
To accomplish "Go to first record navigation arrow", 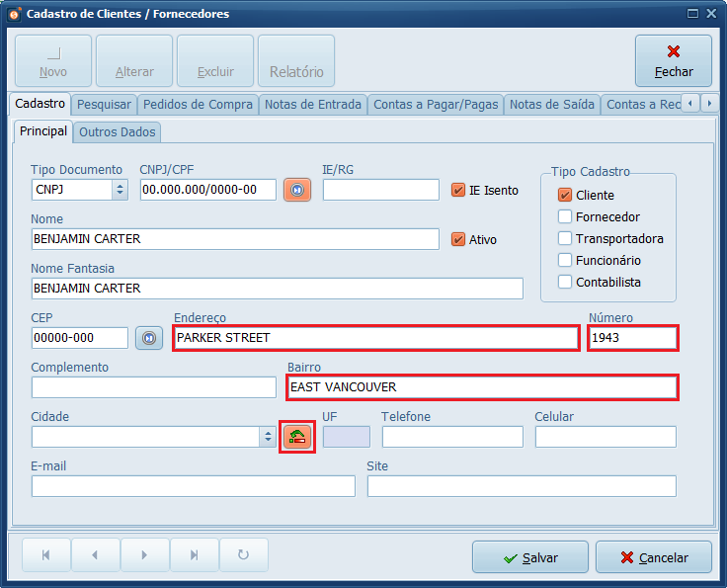I will coord(46,555).
